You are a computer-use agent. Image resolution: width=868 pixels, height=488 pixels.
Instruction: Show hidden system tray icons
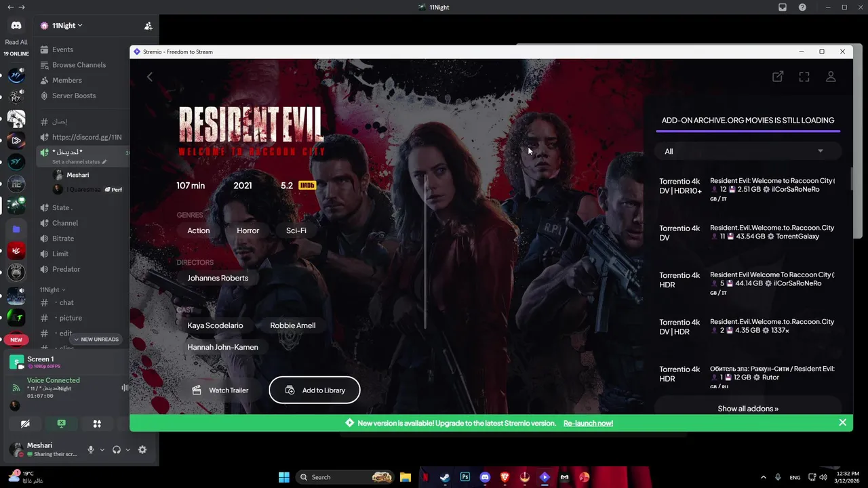[763, 477]
